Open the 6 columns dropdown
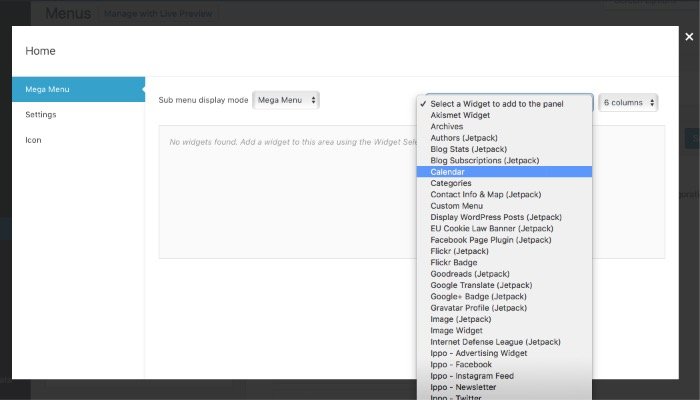The height and width of the screenshot is (400, 700). (628, 102)
